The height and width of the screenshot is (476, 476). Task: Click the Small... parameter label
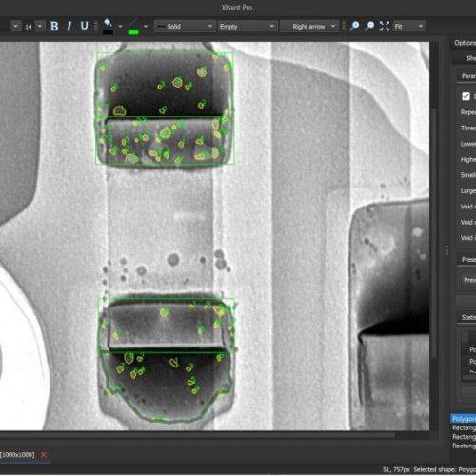(x=468, y=175)
